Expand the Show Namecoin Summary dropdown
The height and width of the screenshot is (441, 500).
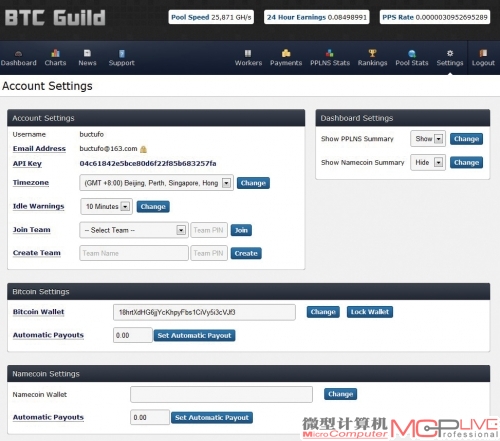pyautogui.click(x=428, y=162)
